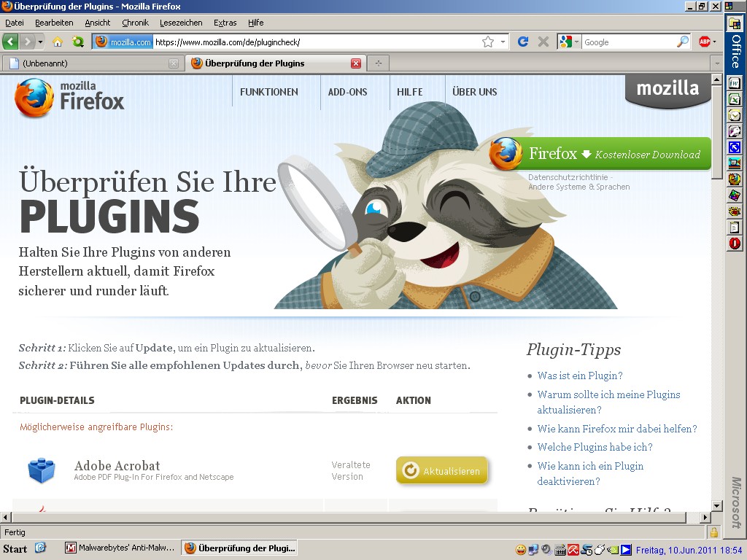Viewport: 747px width, 560px height.
Task: Click Aktualisieren for Adobe Acrobat
Action: click(442, 470)
